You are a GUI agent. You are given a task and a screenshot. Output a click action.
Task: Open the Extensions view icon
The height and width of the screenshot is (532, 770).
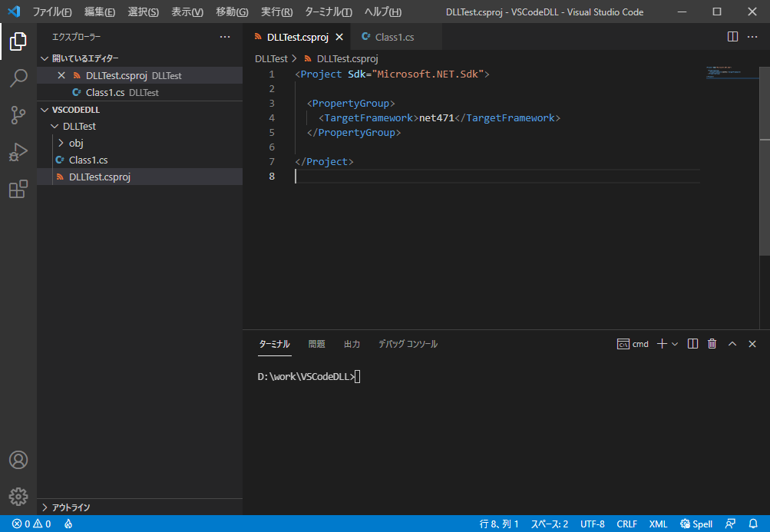18,189
